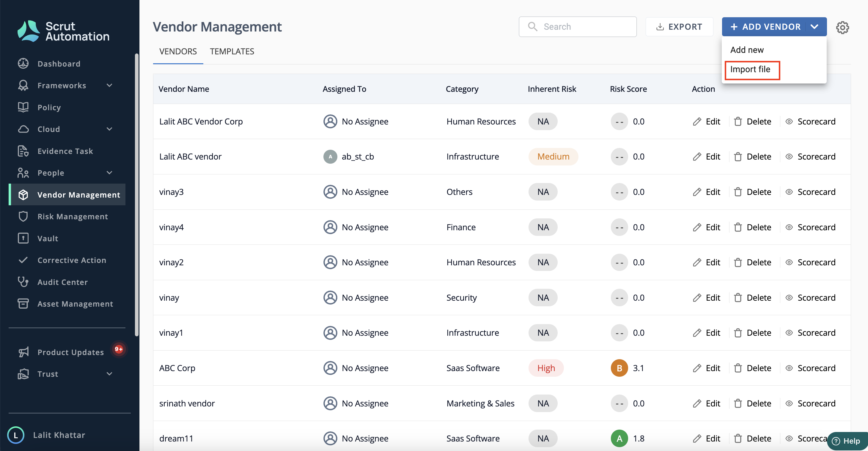Click Delete for srinath vendor
This screenshot has width=868, height=451.
753,403
